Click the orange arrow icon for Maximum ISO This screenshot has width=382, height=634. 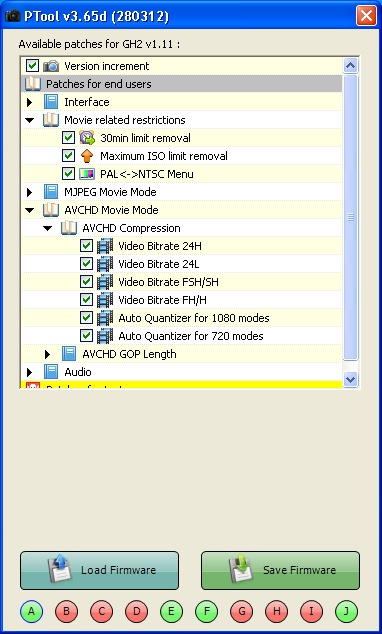87,156
